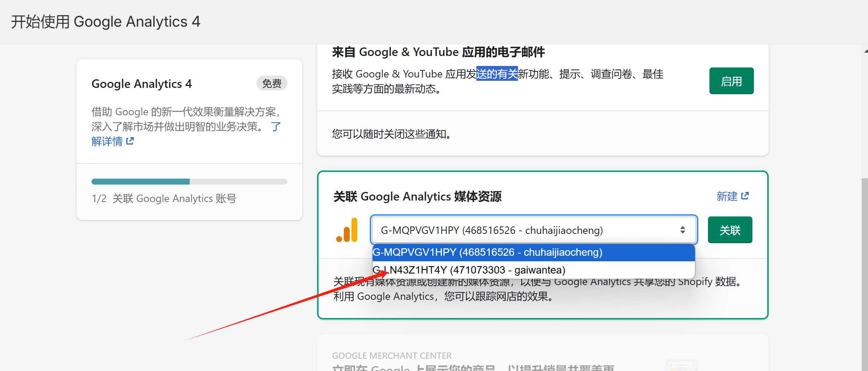Click the GOOGLE MERCHANT CENTER section heading
Viewport: 868px width, 371px height.
point(392,355)
